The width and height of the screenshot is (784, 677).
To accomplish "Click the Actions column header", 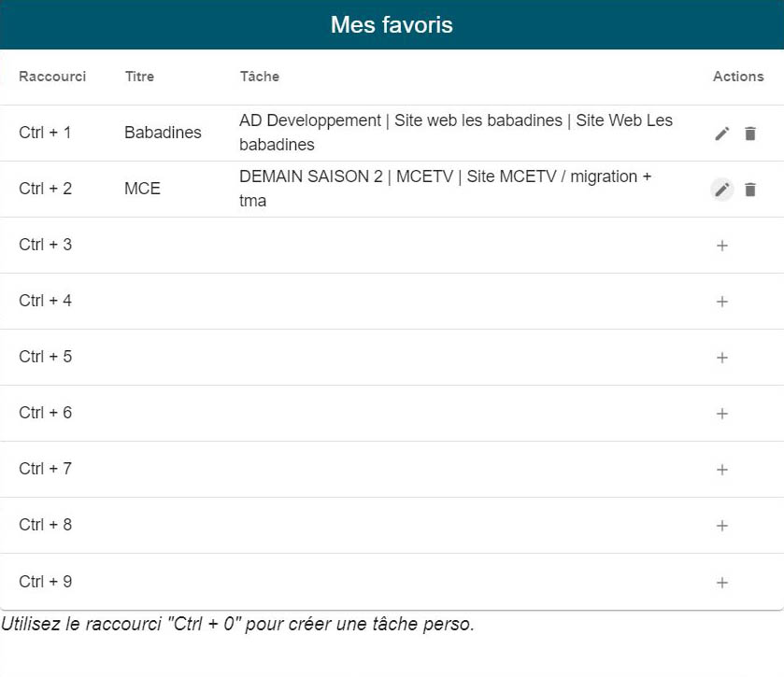I will tap(738, 77).
